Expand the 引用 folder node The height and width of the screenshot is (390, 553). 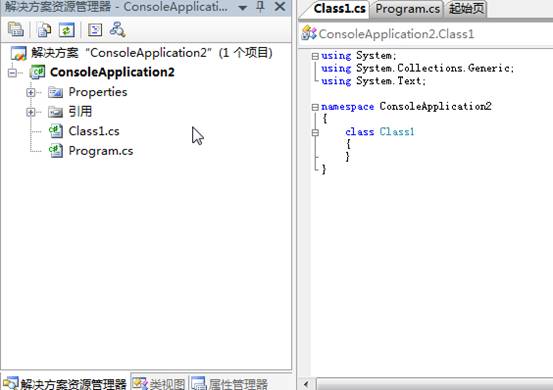click(31, 112)
